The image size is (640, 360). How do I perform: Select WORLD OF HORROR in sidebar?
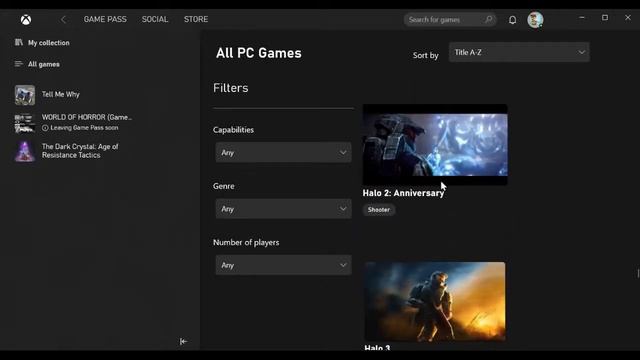tap(87, 117)
